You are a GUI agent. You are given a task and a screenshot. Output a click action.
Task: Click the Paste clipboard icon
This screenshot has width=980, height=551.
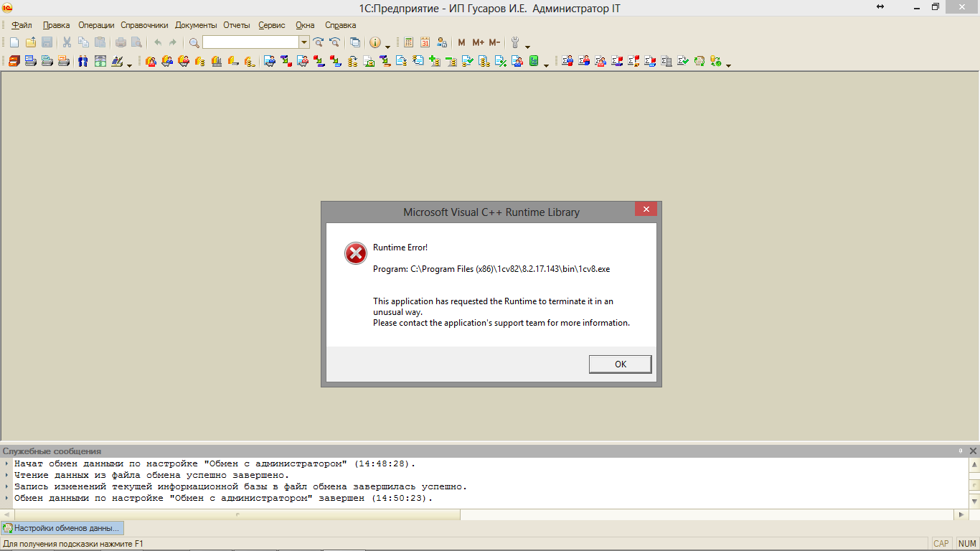pos(100,42)
